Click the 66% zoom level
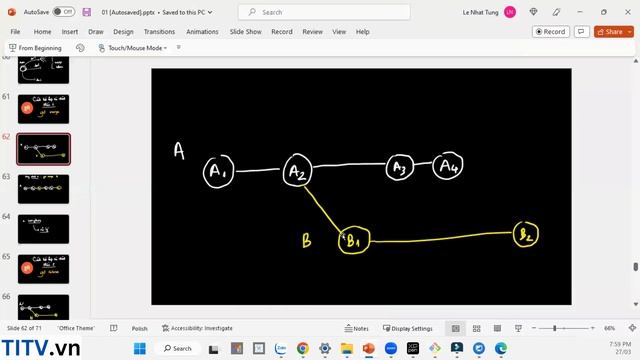Viewport: 640px width, 360px height. click(x=609, y=328)
